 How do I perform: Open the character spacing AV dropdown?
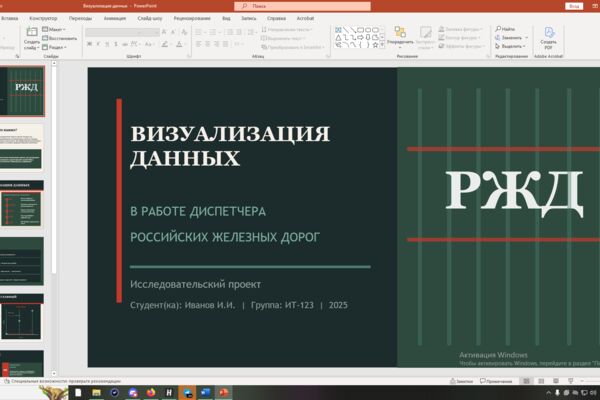click(x=135, y=44)
